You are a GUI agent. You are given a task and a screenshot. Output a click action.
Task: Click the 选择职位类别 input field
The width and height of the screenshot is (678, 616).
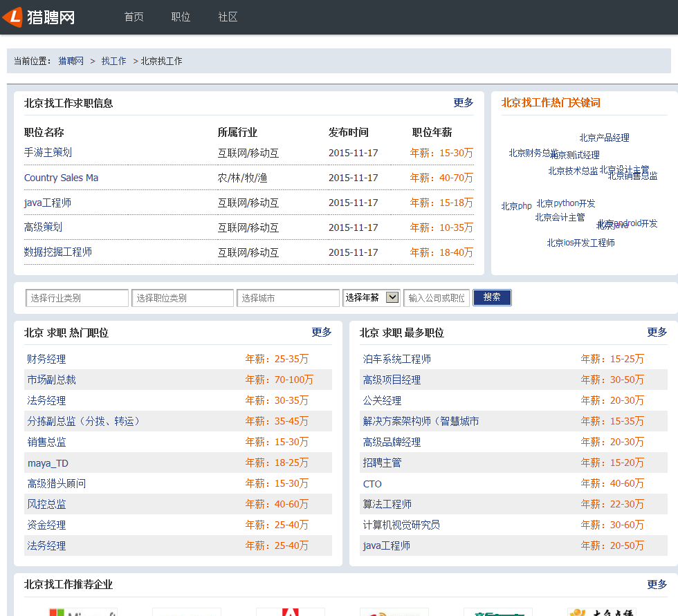(x=183, y=298)
